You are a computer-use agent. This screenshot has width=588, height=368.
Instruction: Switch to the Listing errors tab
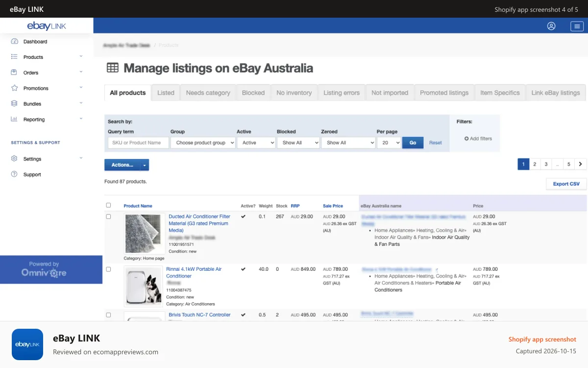coord(342,93)
